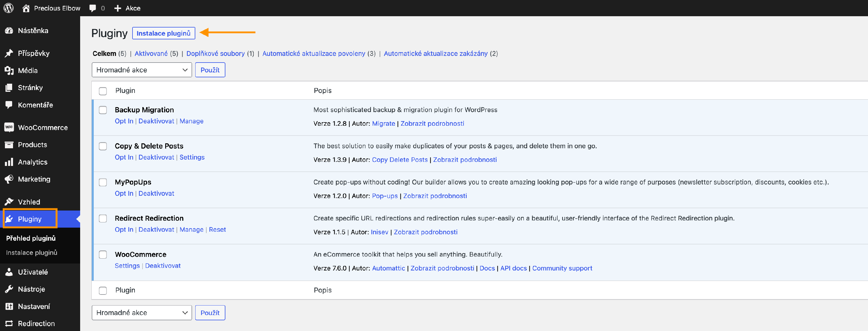This screenshot has width=868, height=331.
Task: Open WooCommerce icon in sidebar menu
Action: tap(9, 127)
